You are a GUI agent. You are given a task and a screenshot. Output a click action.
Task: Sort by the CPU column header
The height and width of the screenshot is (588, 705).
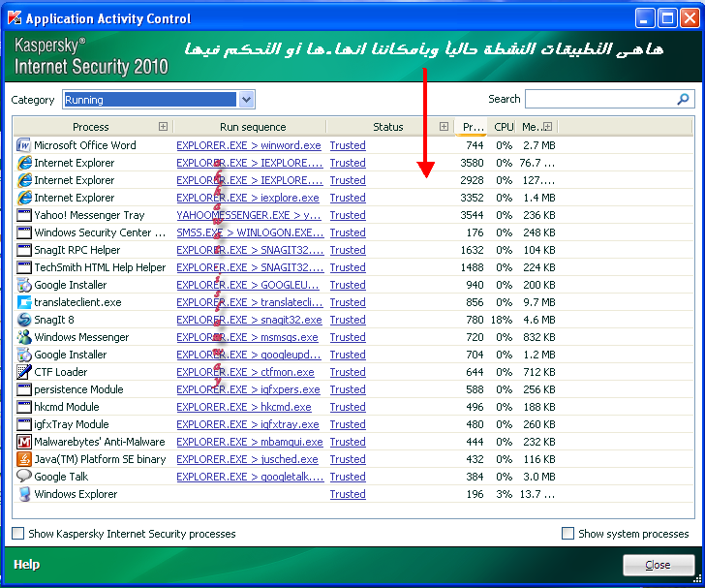point(504,127)
